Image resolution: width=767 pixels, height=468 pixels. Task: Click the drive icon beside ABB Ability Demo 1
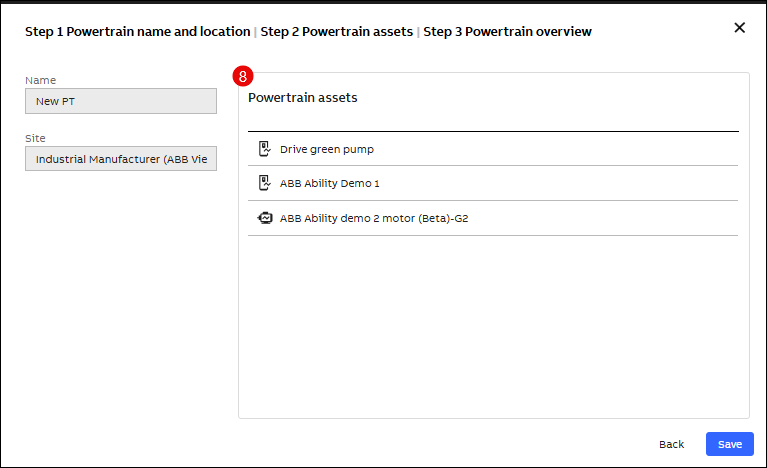pos(264,183)
